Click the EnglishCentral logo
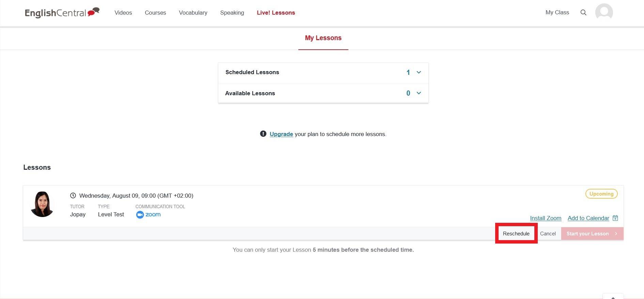Viewport: 644px width, 299px height. 62,13
